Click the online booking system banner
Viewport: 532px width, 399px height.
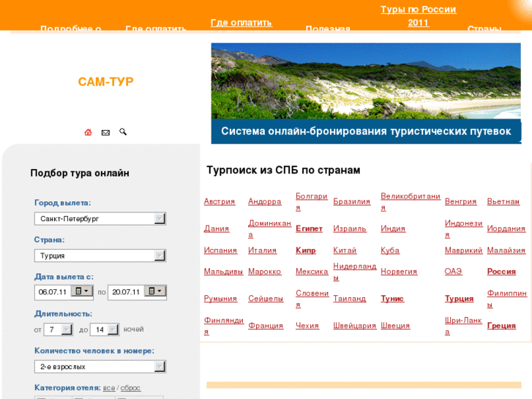click(x=366, y=131)
